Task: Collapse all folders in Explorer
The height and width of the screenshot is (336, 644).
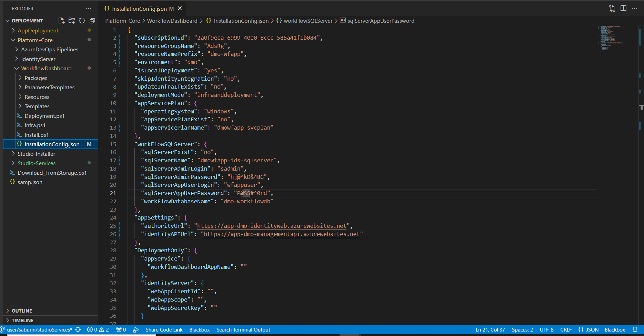Action: 92,21
